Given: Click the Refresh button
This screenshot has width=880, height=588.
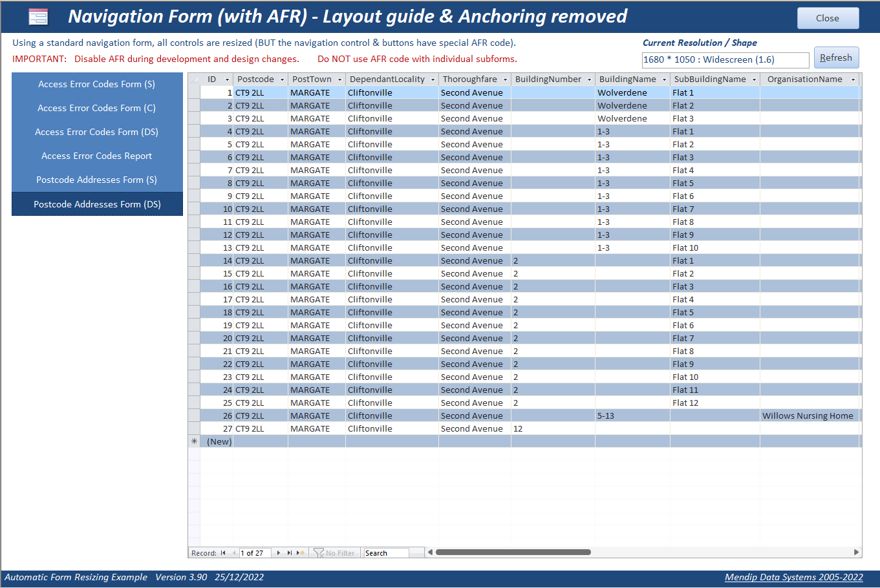Looking at the screenshot, I should click(x=836, y=58).
